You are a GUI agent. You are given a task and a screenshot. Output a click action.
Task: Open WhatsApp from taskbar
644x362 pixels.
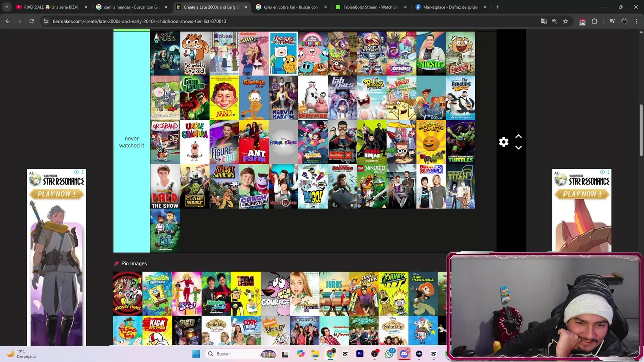pos(389,354)
